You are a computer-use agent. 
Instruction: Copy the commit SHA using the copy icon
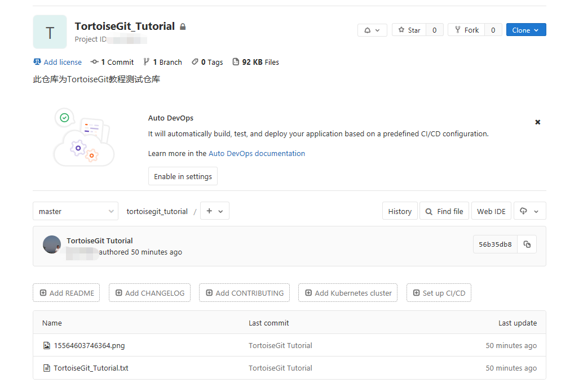tap(527, 244)
